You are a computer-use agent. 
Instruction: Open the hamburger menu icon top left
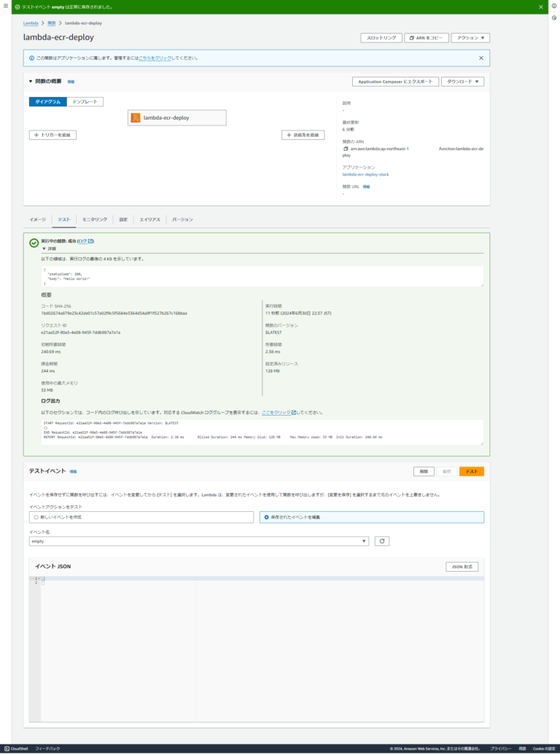[7, 7]
